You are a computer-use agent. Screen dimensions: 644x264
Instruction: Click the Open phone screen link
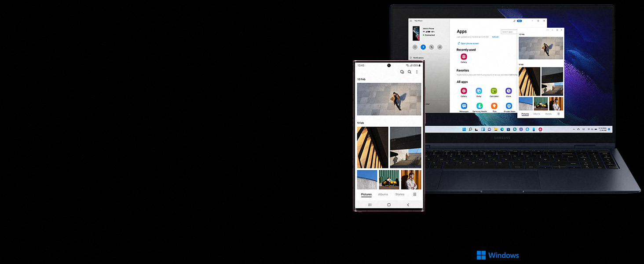click(468, 44)
